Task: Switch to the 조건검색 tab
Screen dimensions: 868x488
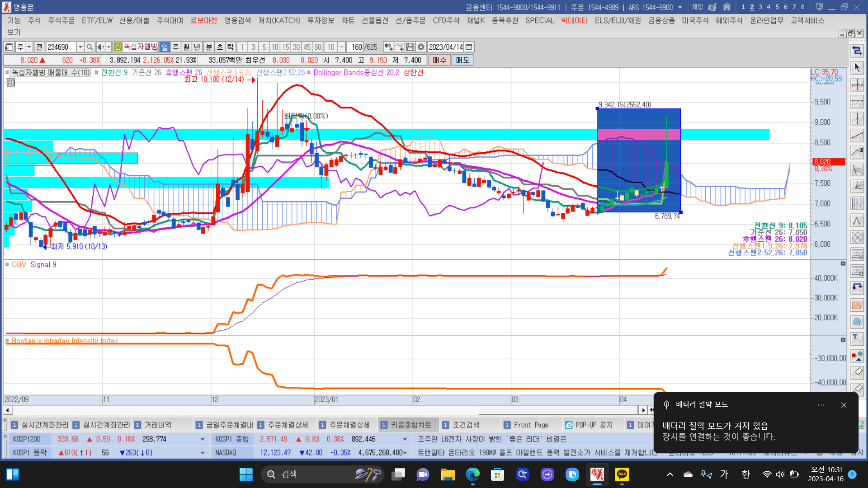Action: (466, 425)
